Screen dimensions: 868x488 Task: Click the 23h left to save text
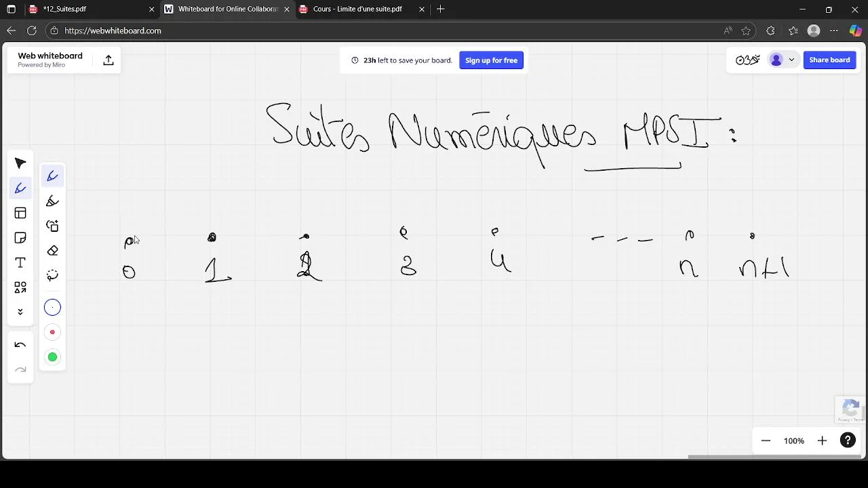click(x=408, y=60)
